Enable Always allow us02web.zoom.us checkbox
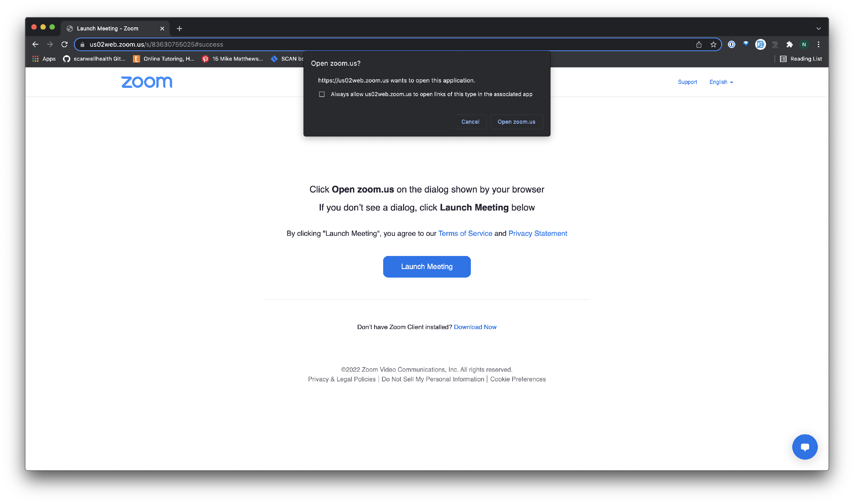The width and height of the screenshot is (854, 504). pyautogui.click(x=321, y=94)
